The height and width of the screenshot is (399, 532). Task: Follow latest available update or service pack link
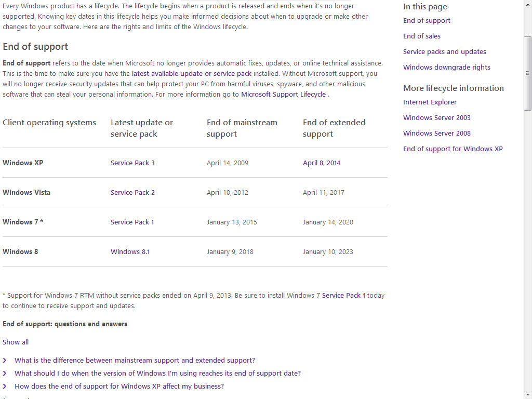click(192, 74)
